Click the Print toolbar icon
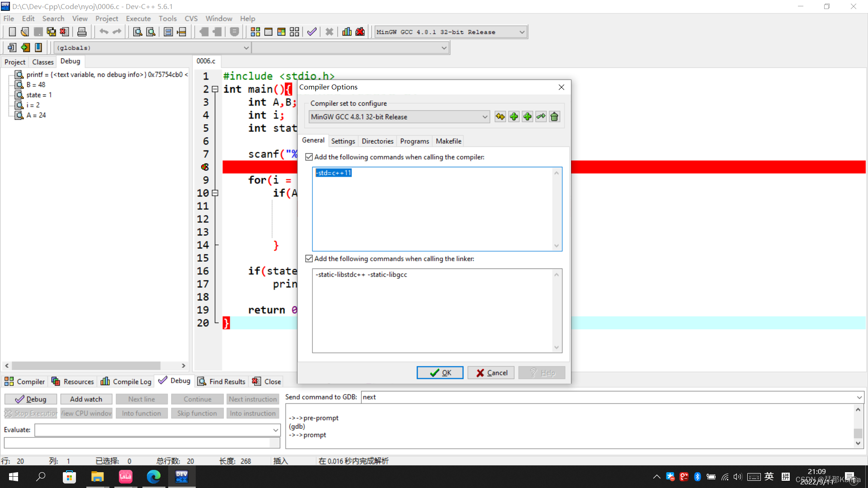 [x=82, y=32]
